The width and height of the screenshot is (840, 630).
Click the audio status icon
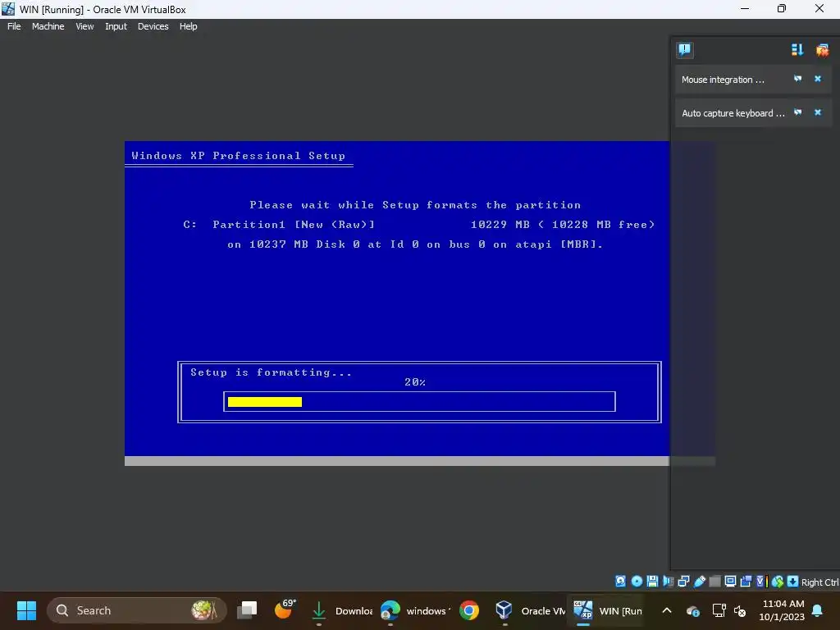(x=668, y=582)
